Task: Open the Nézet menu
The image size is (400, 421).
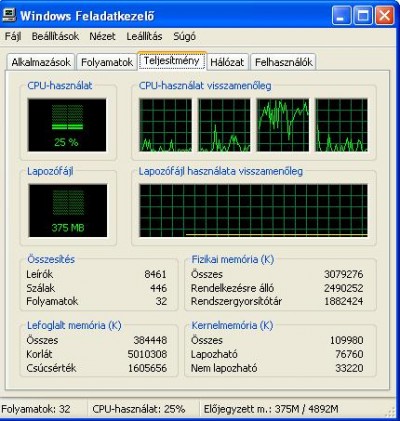Action: (x=102, y=36)
